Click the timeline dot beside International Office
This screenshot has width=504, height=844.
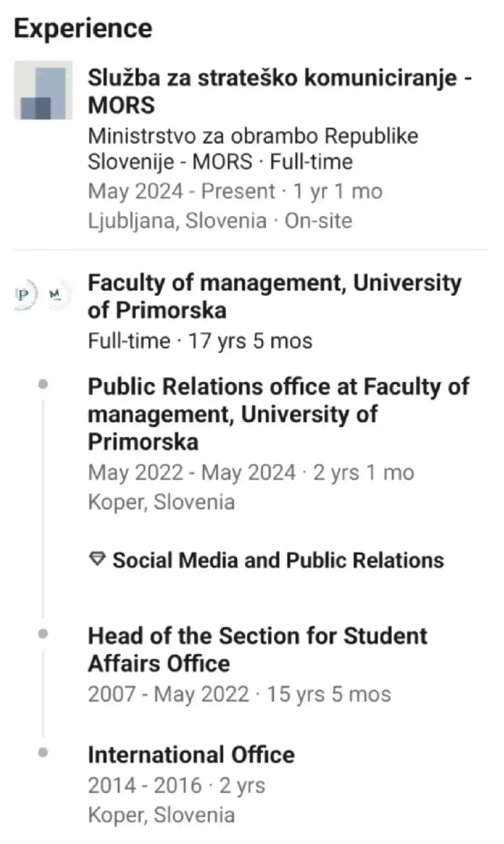43,753
